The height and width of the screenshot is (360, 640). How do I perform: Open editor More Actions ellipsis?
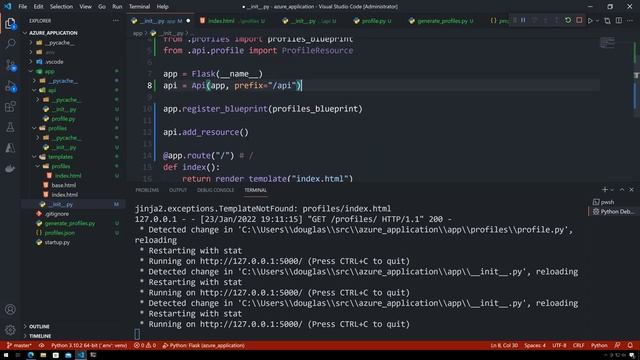click(630, 21)
